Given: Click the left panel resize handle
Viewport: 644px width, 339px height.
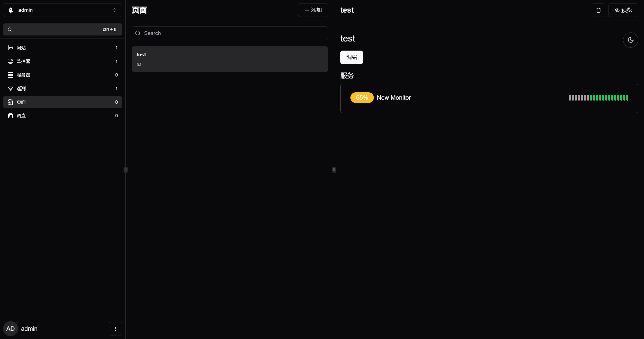Looking at the screenshot, I should pyautogui.click(x=126, y=170).
